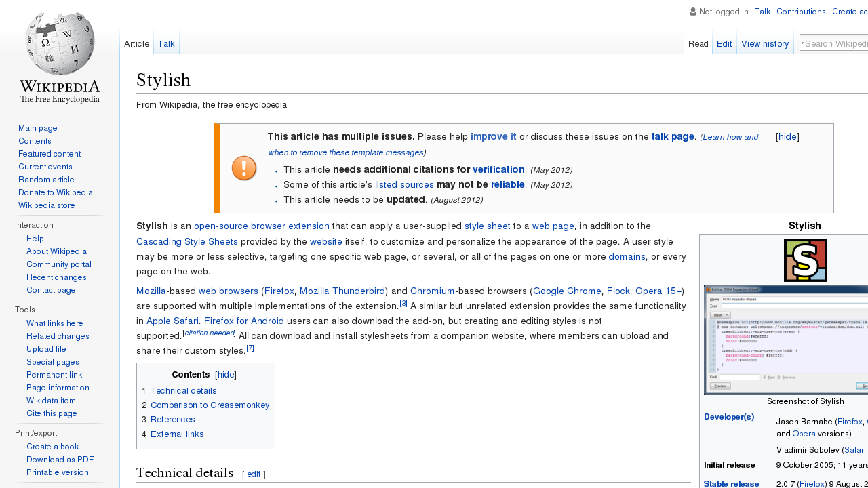The width and height of the screenshot is (868, 488).
Task: Open Donate to Wikipedia link
Action: pyautogui.click(x=56, y=192)
